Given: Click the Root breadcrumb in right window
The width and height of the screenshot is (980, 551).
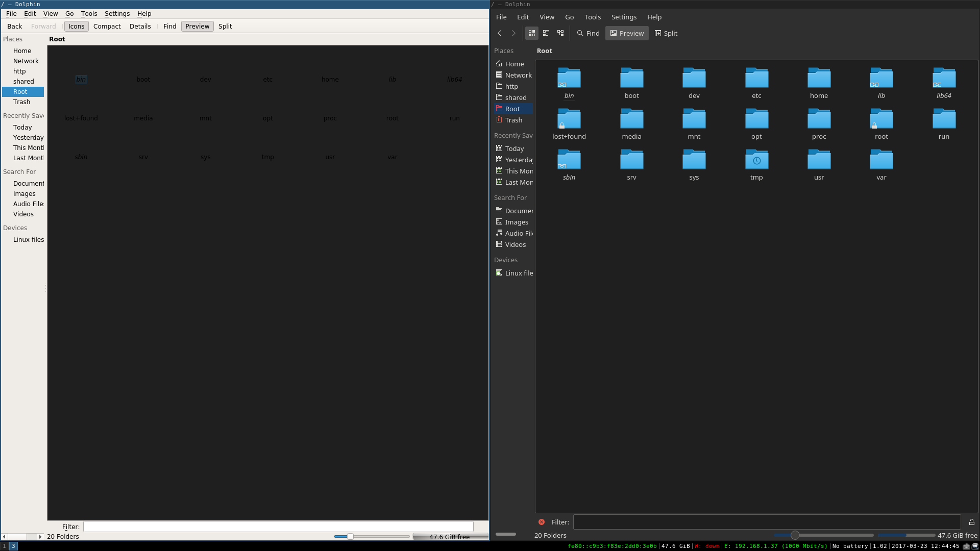Looking at the screenshot, I should click(x=544, y=51).
